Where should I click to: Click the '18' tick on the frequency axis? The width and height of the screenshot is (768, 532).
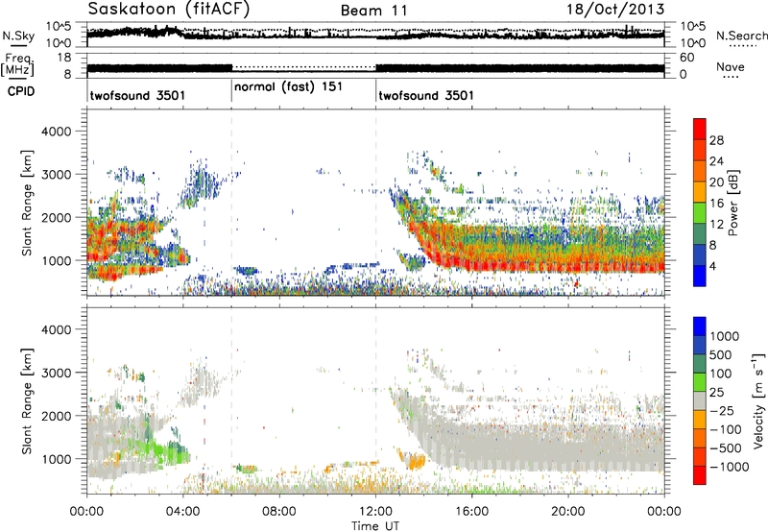(64, 58)
